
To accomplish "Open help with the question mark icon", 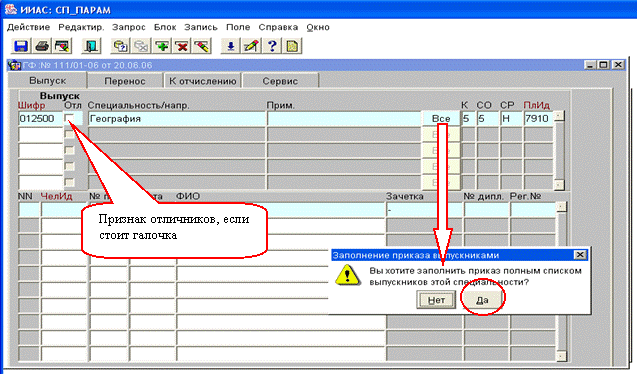I will coord(272,46).
